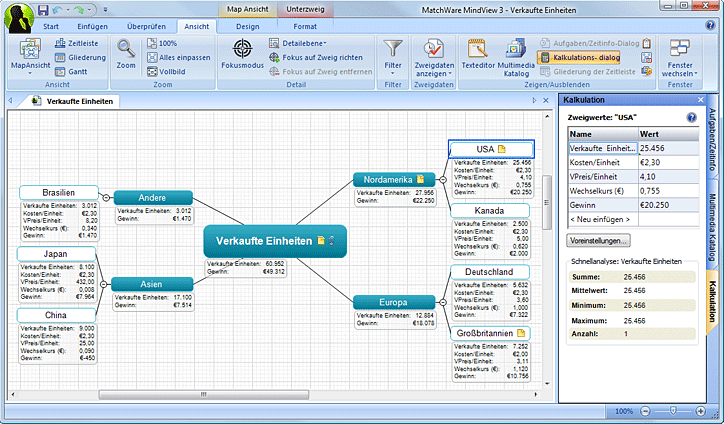Image resolution: width=724 pixels, height=424 pixels.
Task: Collapse the Andere branch
Action: pos(106,198)
